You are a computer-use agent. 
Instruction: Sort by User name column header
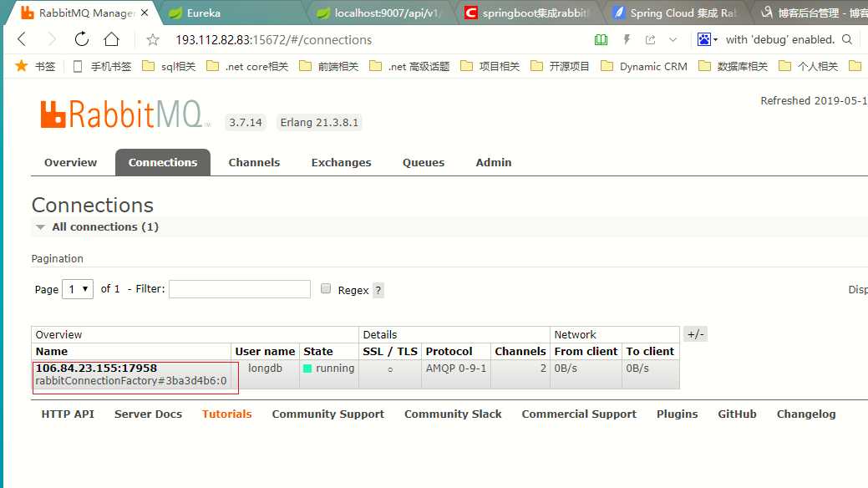[265, 351]
